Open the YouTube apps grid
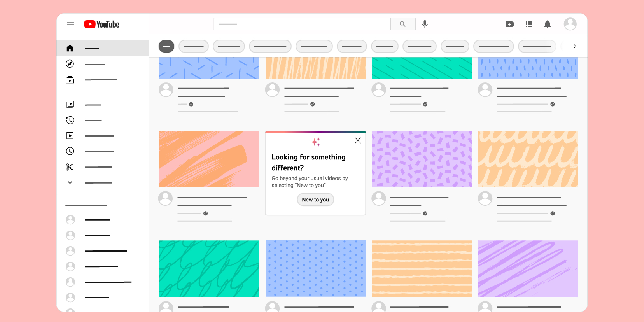 pos(529,24)
